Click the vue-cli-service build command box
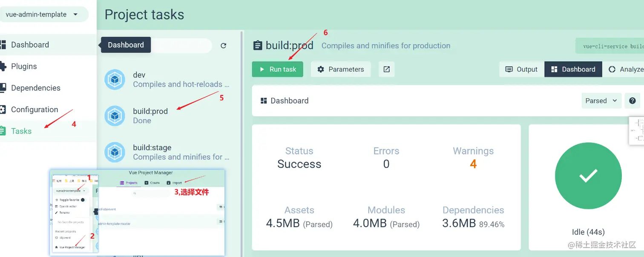This screenshot has width=644, height=257. 610,46
